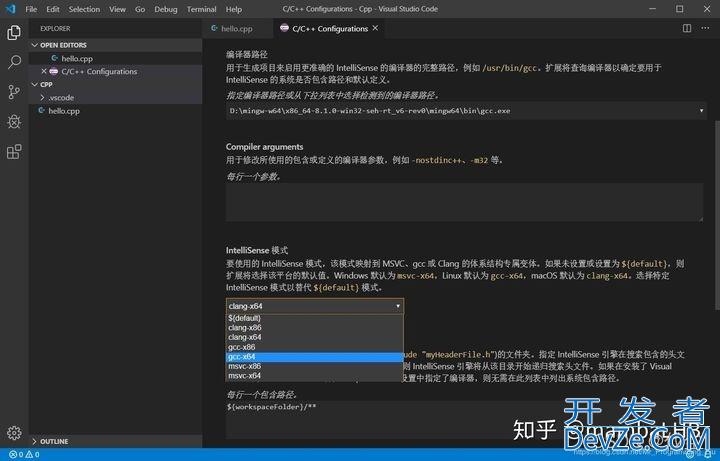720x461 pixels.
Task: Open the Help menu
Action: click(234, 9)
